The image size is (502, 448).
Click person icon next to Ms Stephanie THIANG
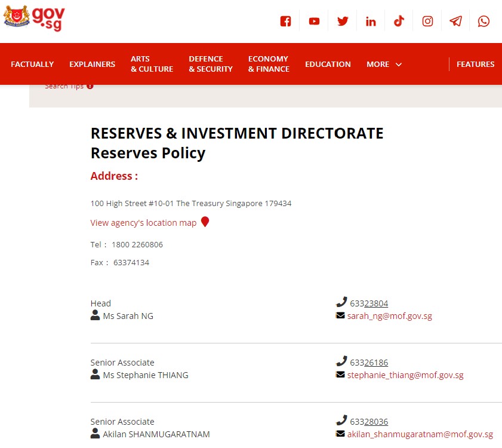[x=95, y=375]
